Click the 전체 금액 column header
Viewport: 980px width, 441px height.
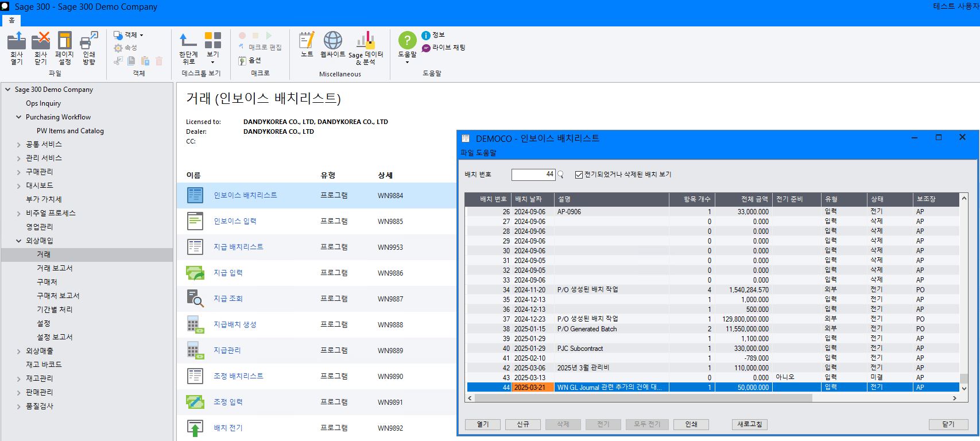(743, 199)
